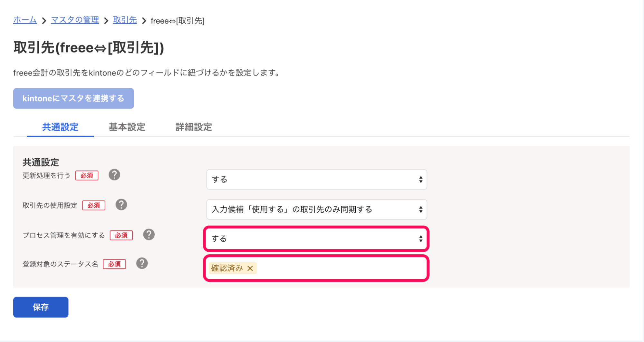Image resolution: width=644 pixels, height=342 pixels.
Task: Open the プロセス管理を有効にする dropdown
Action: [316, 239]
